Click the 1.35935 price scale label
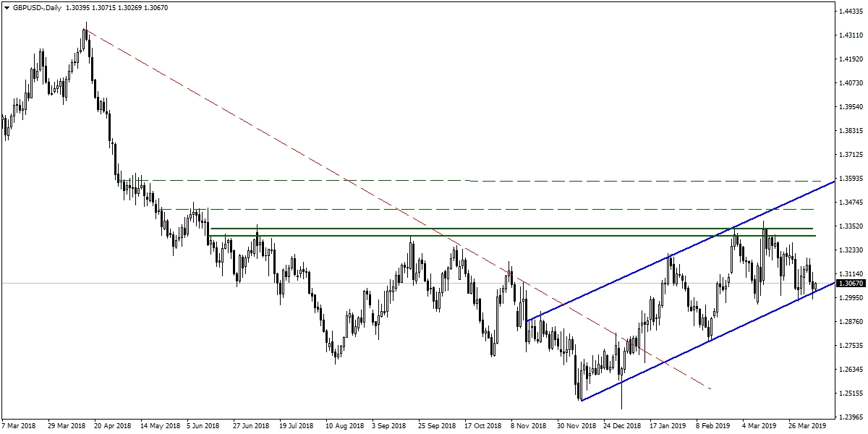Viewport: 868px width, 434px height. click(852, 179)
